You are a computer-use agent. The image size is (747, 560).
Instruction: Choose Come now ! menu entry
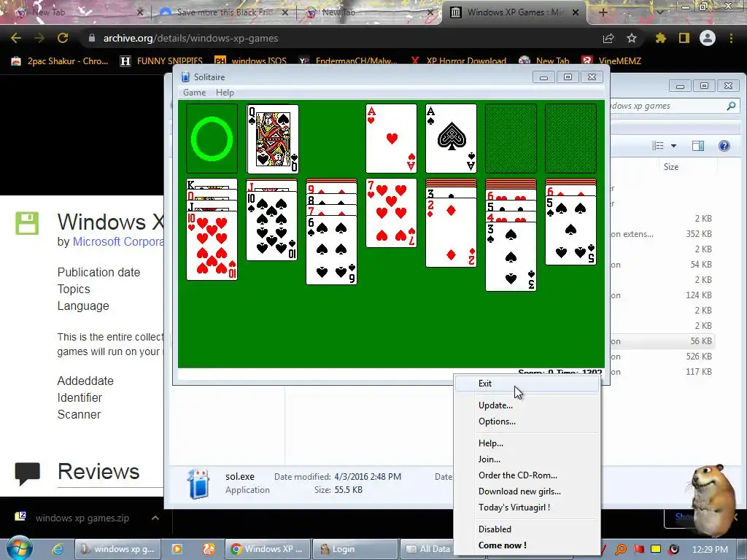[527, 545]
